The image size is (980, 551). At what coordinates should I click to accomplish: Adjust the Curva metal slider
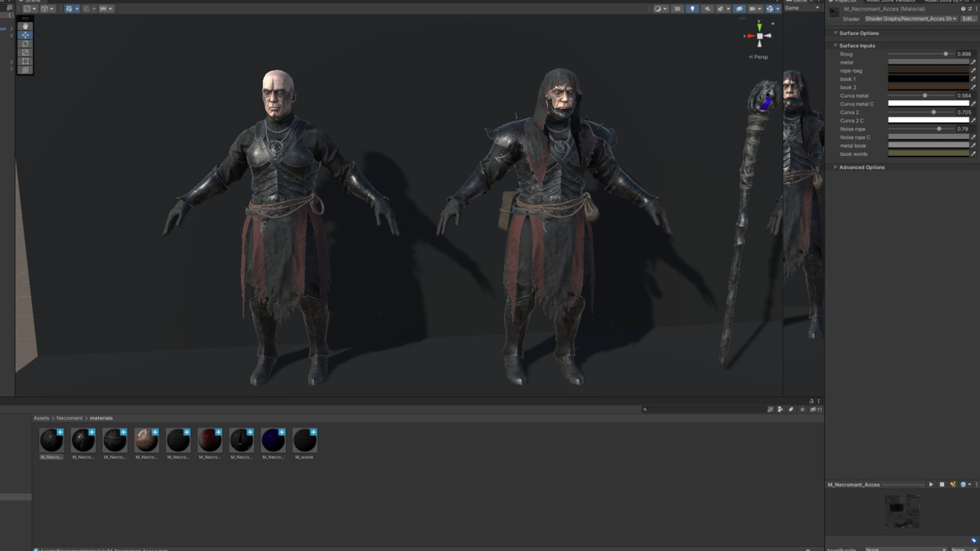click(x=920, y=96)
